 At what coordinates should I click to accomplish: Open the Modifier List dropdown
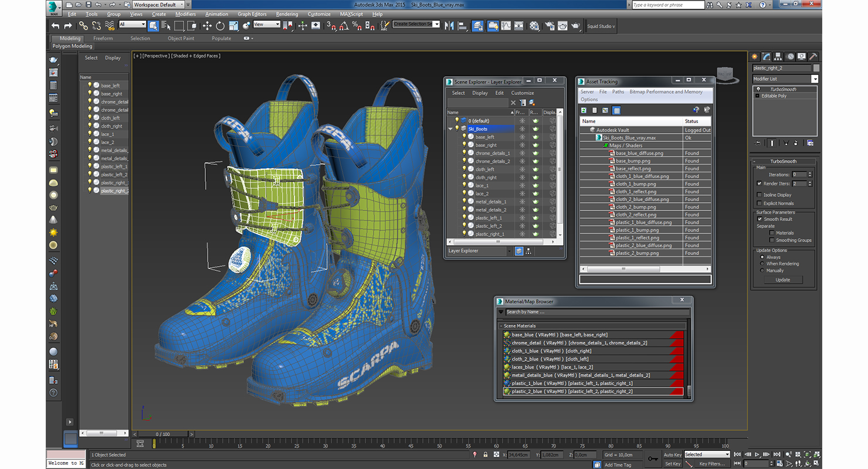click(815, 79)
